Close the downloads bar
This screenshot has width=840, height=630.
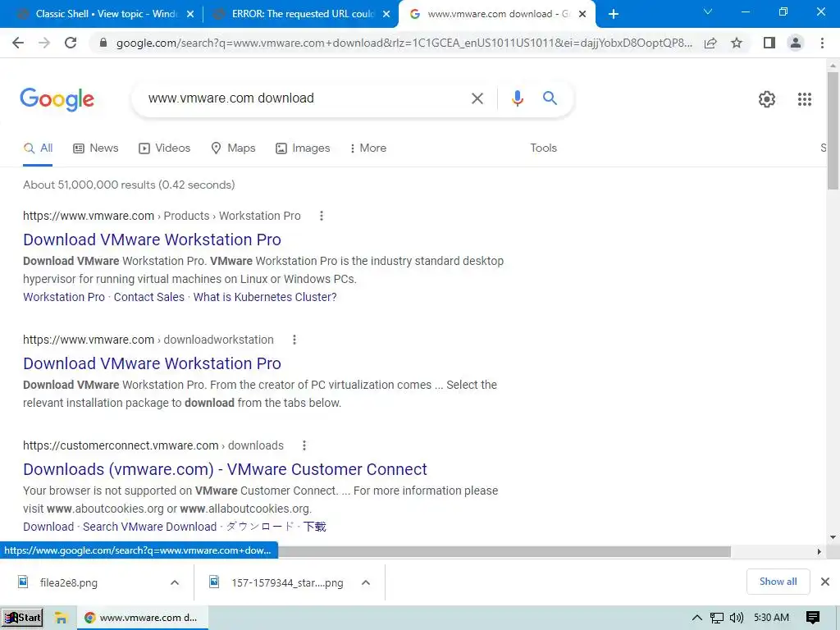(825, 582)
